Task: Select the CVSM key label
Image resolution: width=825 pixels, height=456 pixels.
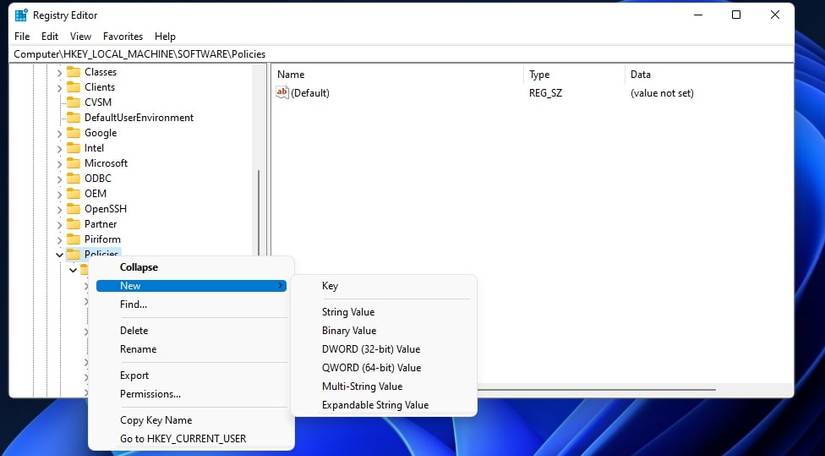Action: pos(98,102)
